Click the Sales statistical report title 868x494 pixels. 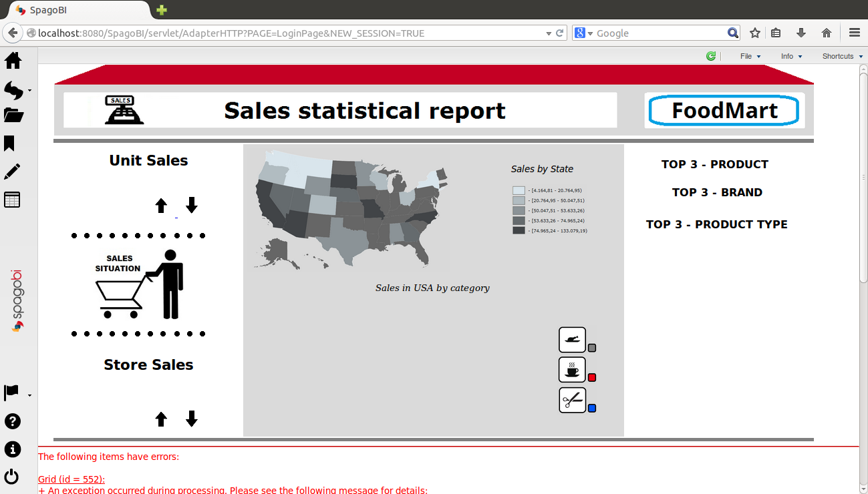(365, 110)
